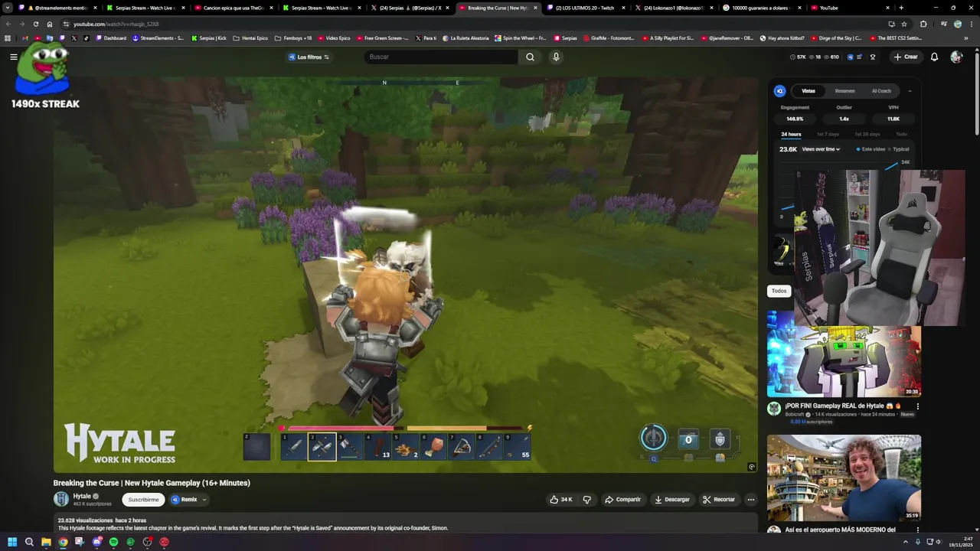Click the video player corner icon at bottom right
This screenshot has width=980, height=551.
751,467
